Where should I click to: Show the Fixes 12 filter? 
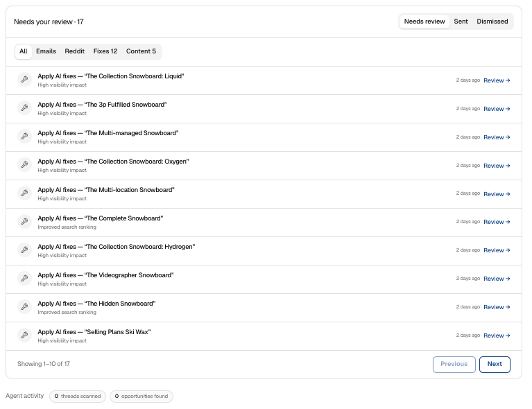click(105, 51)
